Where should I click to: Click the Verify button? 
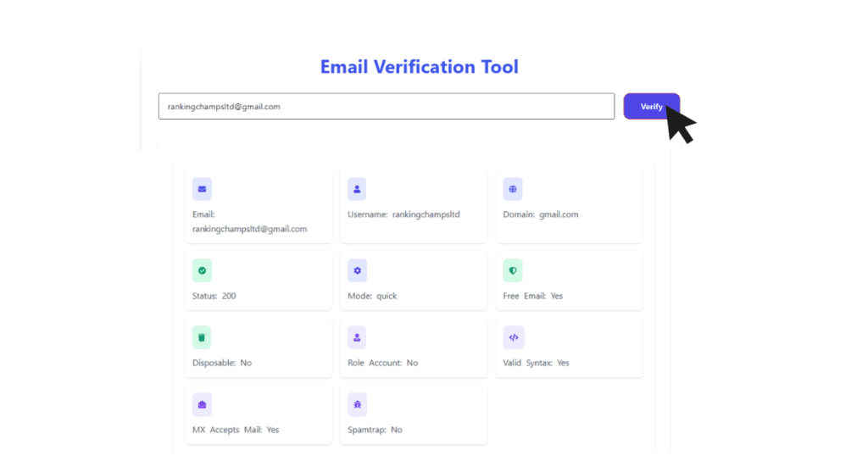pos(651,106)
